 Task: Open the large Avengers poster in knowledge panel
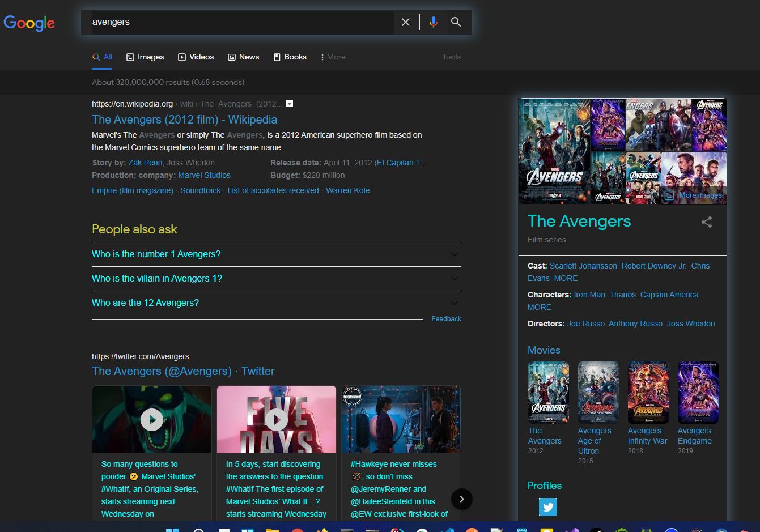555,151
